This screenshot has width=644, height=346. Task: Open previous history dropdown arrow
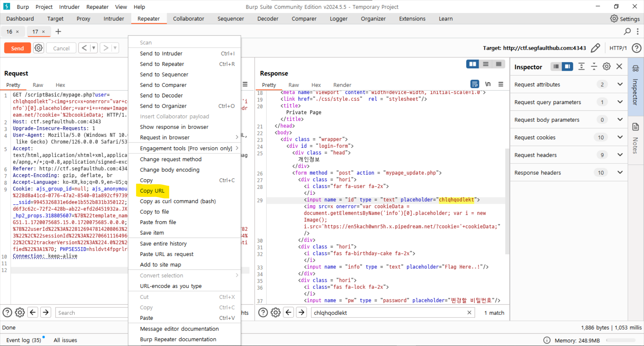pyautogui.click(x=94, y=48)
